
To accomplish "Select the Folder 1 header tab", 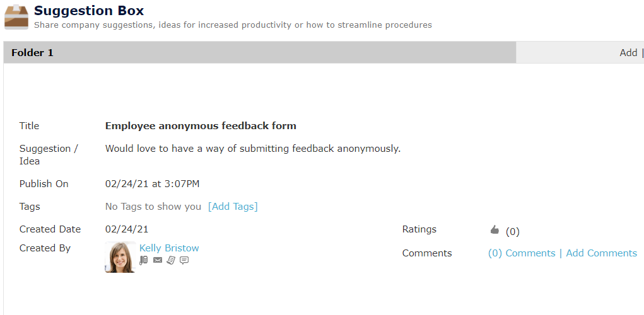I will (260, 52).
